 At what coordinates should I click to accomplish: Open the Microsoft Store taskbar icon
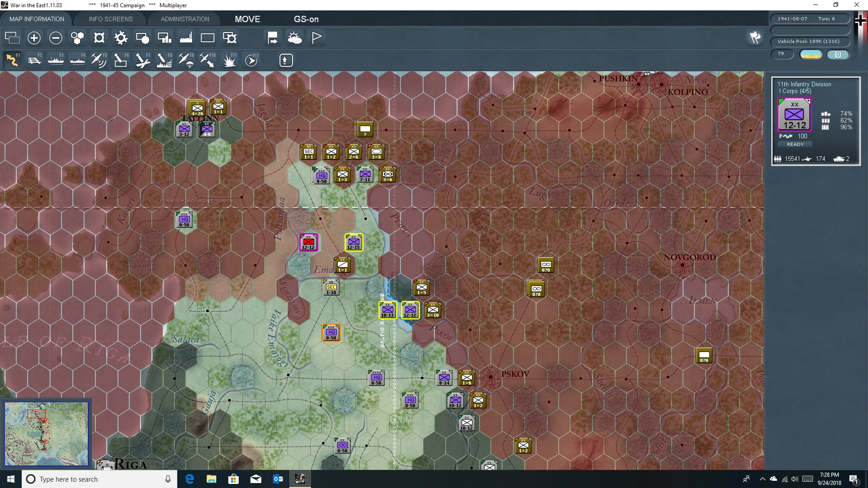click(x=233, y=479)
